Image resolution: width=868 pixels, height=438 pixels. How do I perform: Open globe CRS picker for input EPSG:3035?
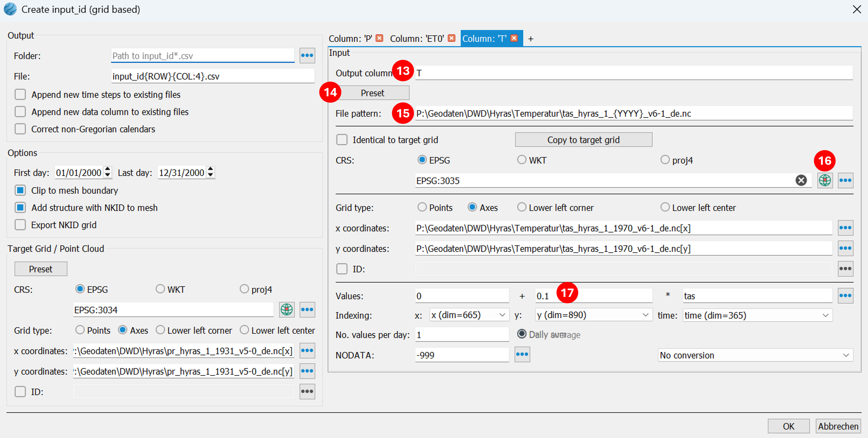pyautogui.click(x=824, y=180)
